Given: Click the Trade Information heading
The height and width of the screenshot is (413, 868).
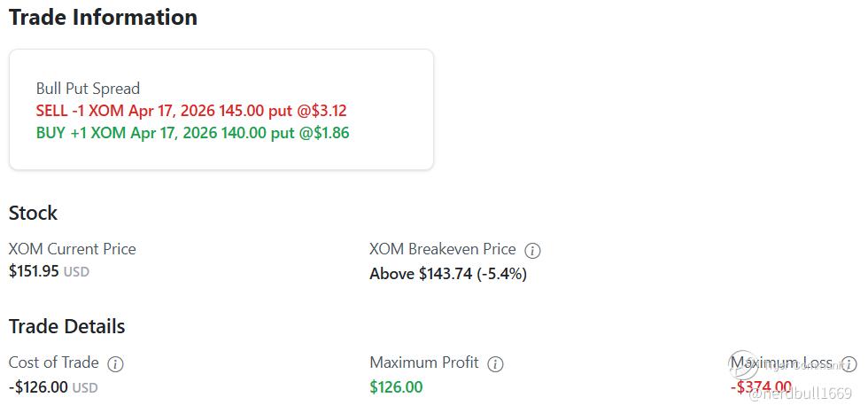Looking at the screenshot, I should tap(103, 17).
